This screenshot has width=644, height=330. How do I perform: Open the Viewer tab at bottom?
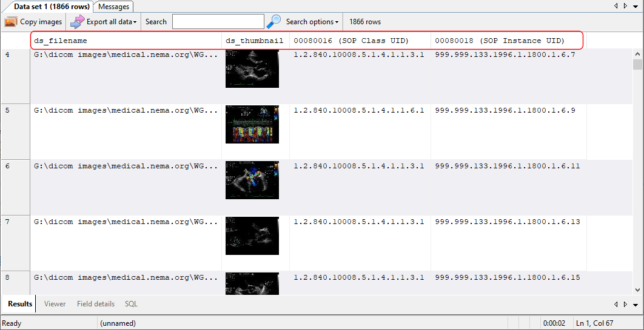click(55, 304)
